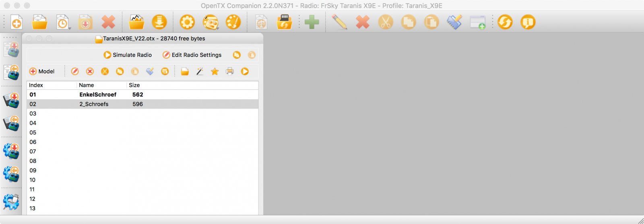The width and height of the screenshot is (644, 224).
Task: Click the Size column header
Action: [192, 85]
